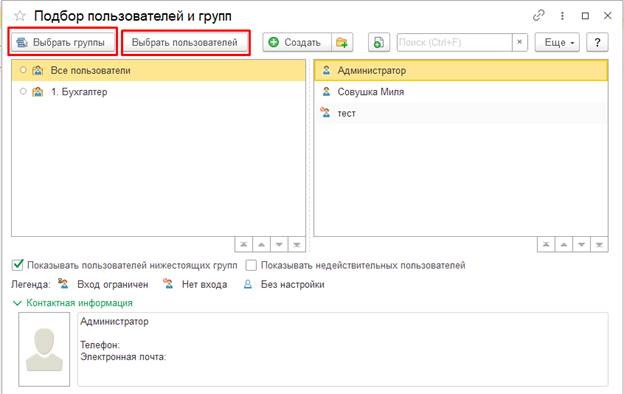This screenshot has width=624, height=394.
Task: Select user 'Совушка Миля'
Action: (461, 92)
